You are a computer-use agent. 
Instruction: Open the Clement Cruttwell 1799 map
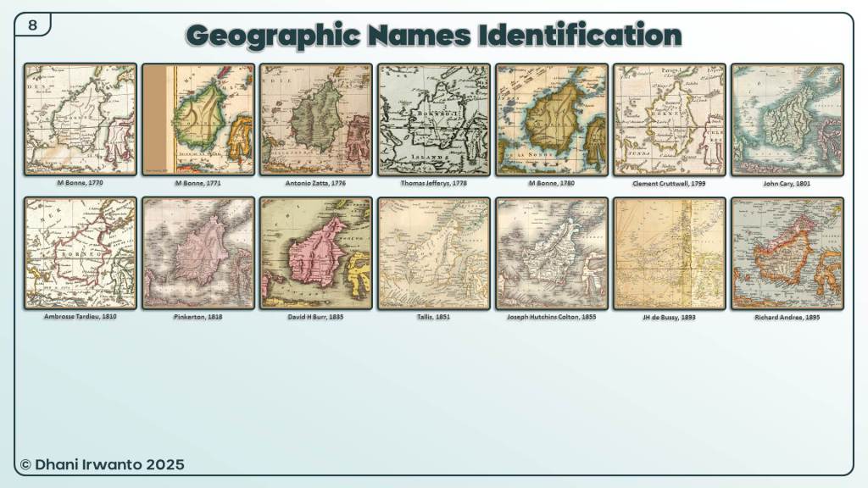pyautogui.click(x=669, y=119)
